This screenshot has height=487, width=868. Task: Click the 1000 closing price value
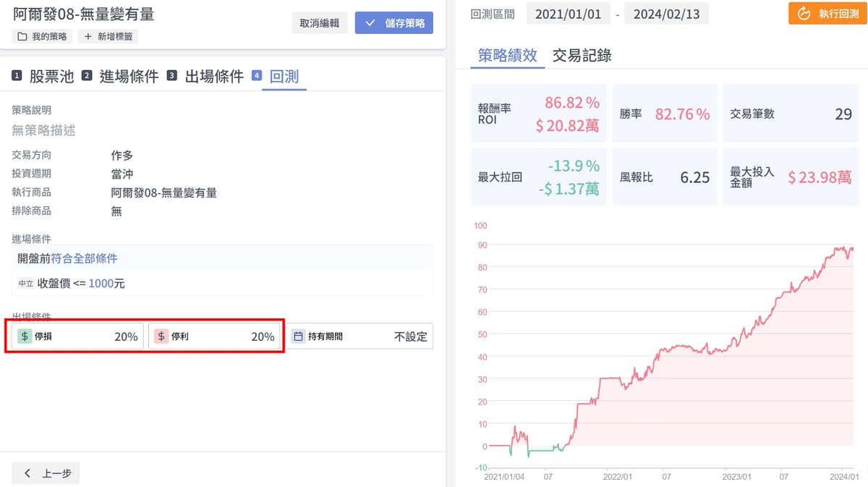101,284
